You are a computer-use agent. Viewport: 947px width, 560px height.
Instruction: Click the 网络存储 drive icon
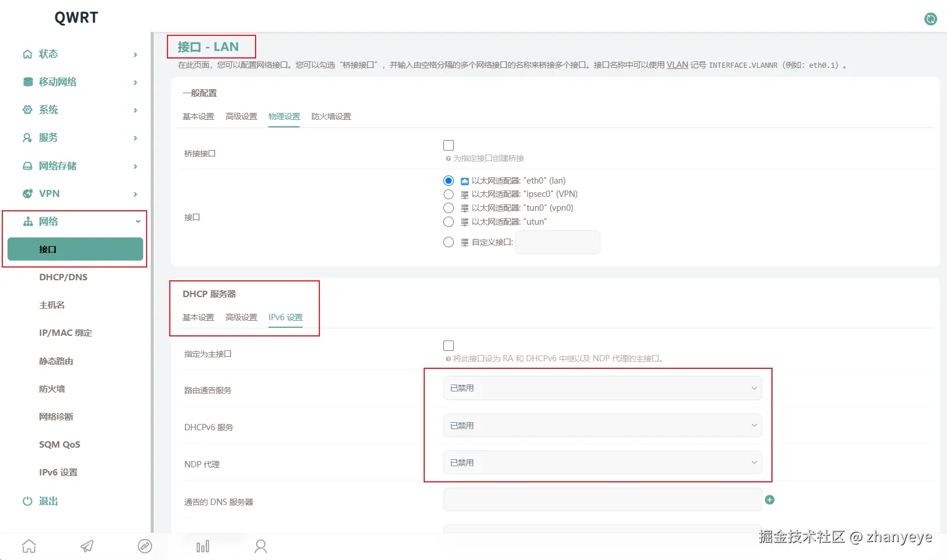[x=27, y=166]
